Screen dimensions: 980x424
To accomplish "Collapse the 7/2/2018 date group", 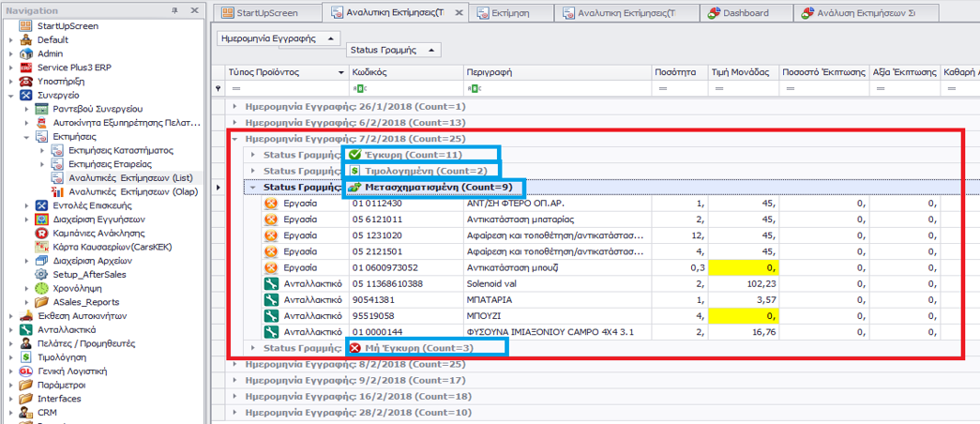I will coord(234,139).
